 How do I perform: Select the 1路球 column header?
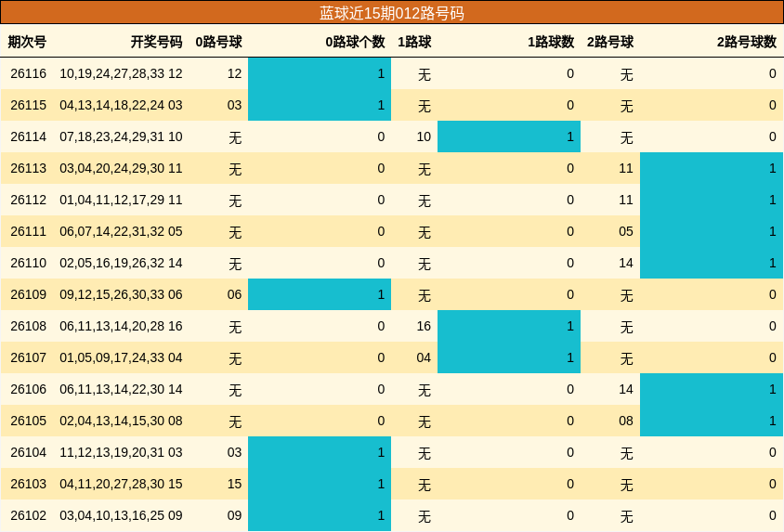point(414,42)
